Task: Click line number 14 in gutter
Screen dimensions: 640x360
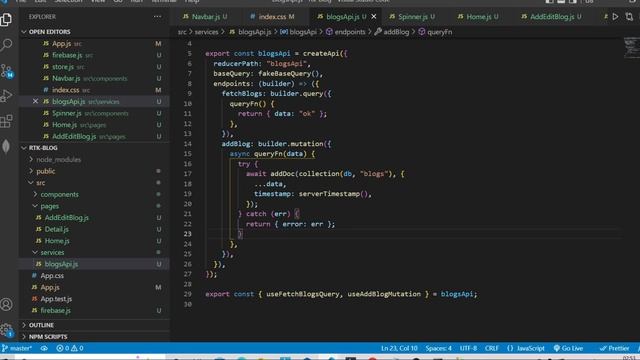Action: tap(187, 144)
